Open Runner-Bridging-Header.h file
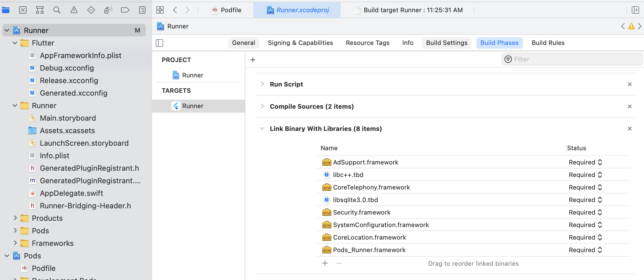 (85, 205)
